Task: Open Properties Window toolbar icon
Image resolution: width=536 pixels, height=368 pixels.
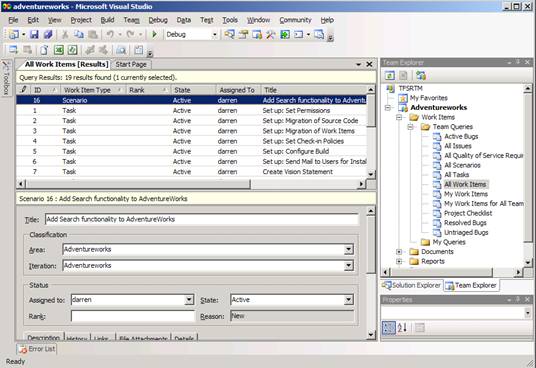Action: click(x=243, y=35)
